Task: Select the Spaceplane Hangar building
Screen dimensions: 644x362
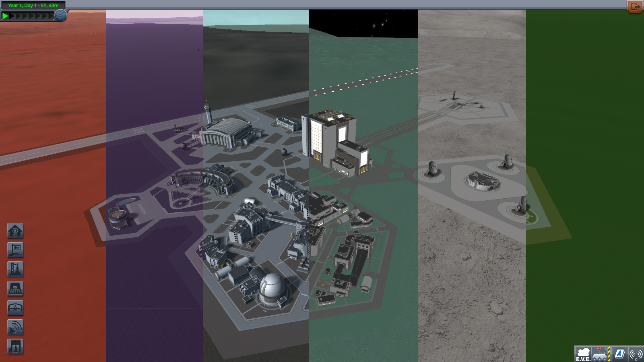Action: pyautogui.click(x=227, y=133)
